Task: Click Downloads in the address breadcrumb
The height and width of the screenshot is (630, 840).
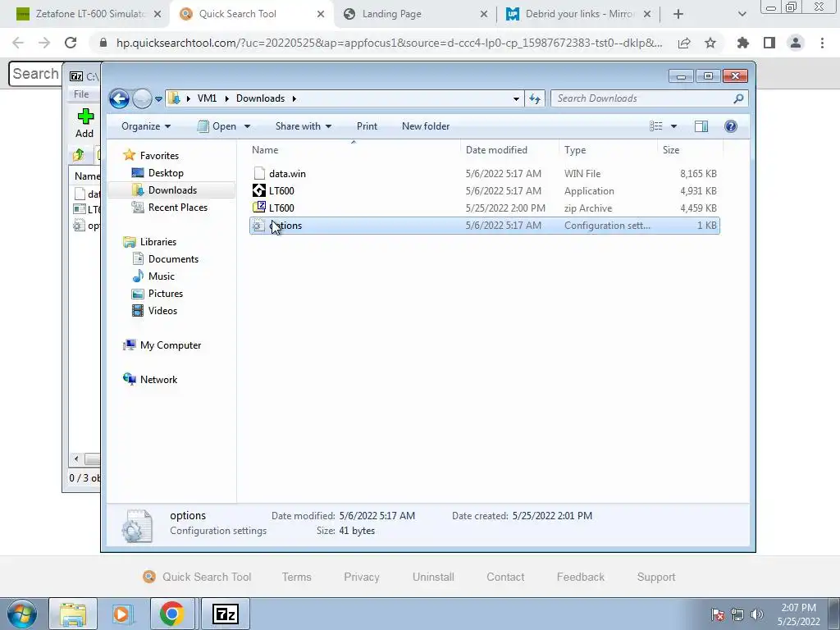Action: 260,98
